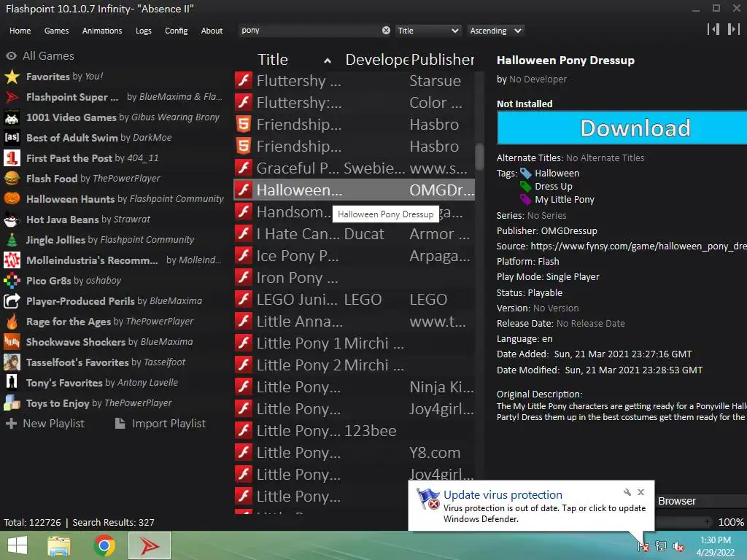Clear the pony search text

(386, 31)
